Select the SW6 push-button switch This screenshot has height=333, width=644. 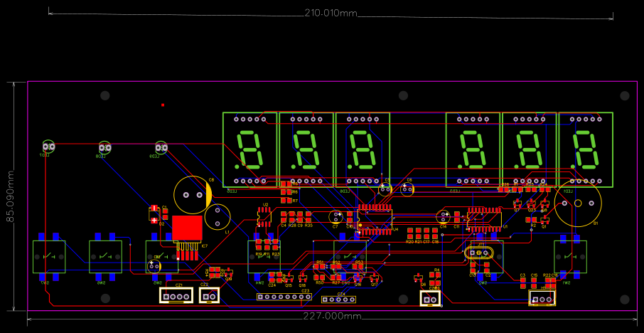point(105,257)
